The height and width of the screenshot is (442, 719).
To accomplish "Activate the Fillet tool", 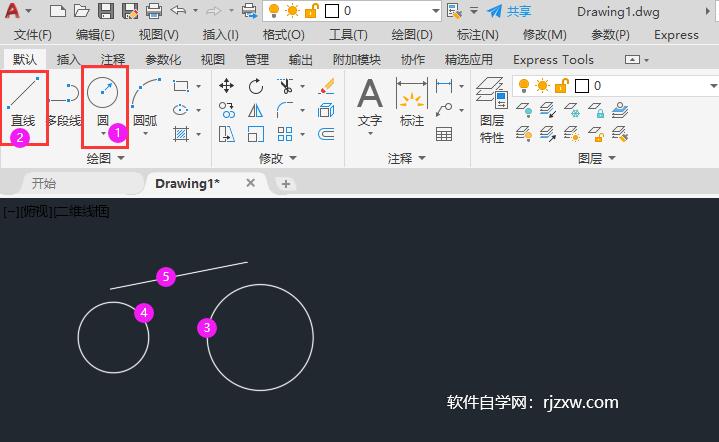I will tap(285, 110).
